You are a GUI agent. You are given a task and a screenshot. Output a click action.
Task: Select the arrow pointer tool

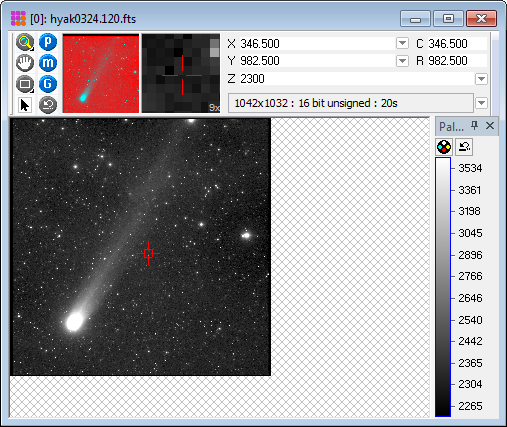(x=25, y=105)
